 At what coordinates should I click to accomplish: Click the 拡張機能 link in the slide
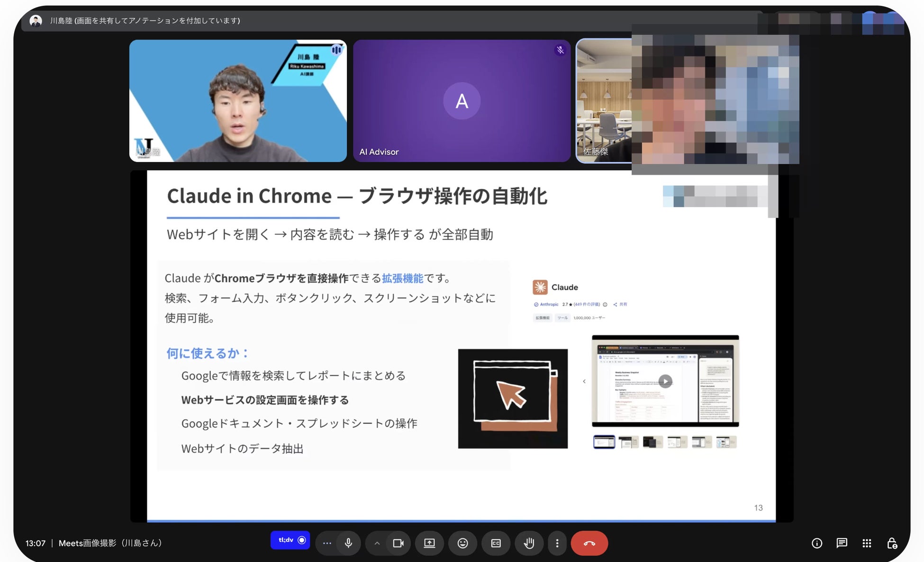[402, 278]
